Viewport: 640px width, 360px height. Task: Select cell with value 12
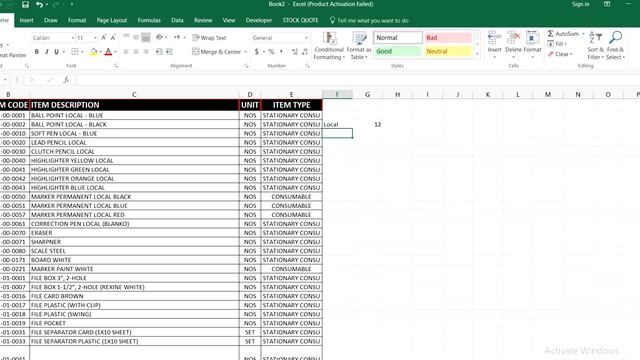coord(367,124)
